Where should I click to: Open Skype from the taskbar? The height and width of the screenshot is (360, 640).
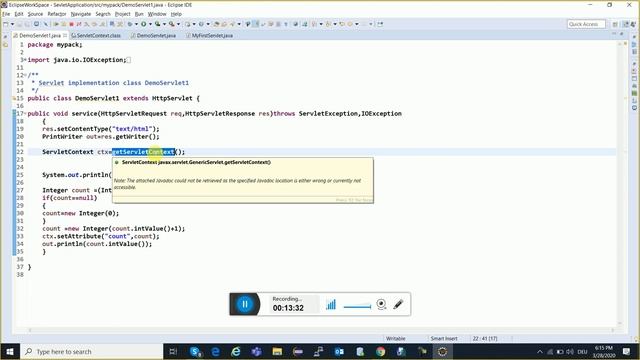coord(195,351)
